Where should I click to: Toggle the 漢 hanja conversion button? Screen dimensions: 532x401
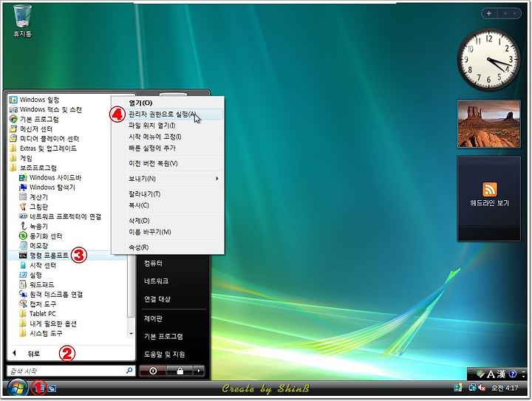point(502,374)
